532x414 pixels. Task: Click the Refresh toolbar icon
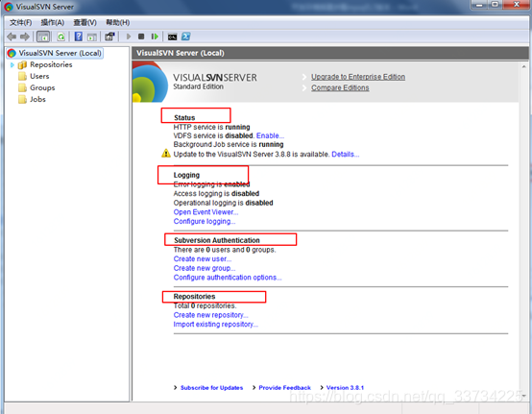[61, 37]
